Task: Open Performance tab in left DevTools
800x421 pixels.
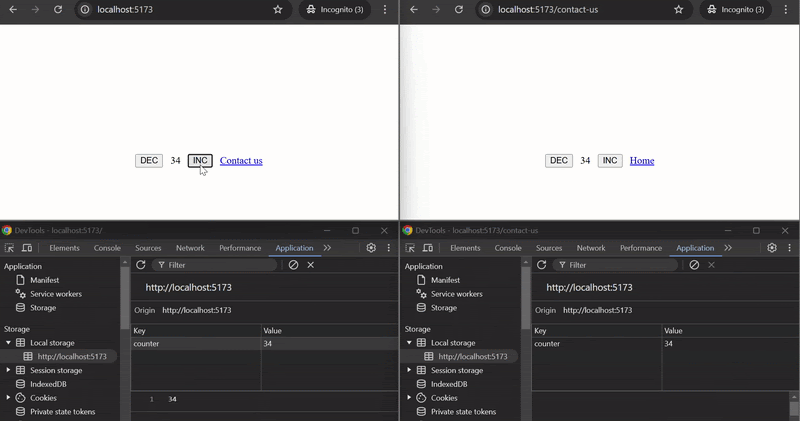Action: click(240, 248)
